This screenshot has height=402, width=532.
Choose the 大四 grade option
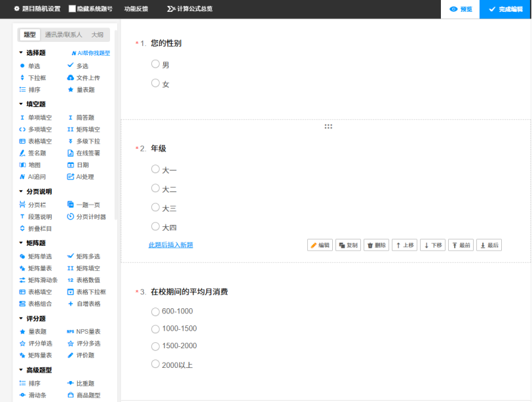coord(155,226)
